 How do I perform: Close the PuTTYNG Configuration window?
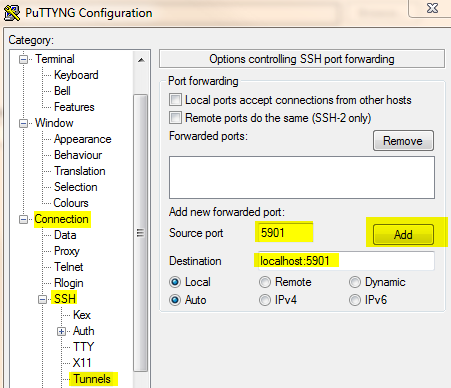[x=432, y=8]
